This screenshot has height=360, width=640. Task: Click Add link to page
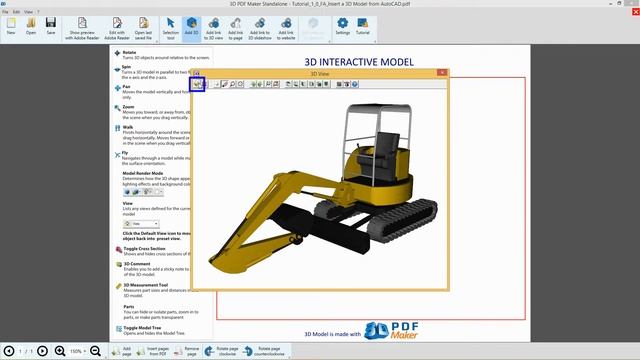pos(236,29)
